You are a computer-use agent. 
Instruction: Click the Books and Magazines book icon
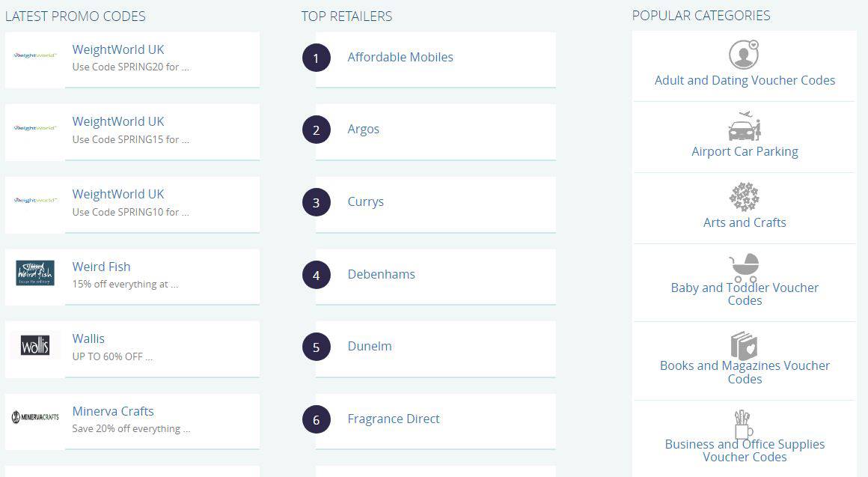744,346
